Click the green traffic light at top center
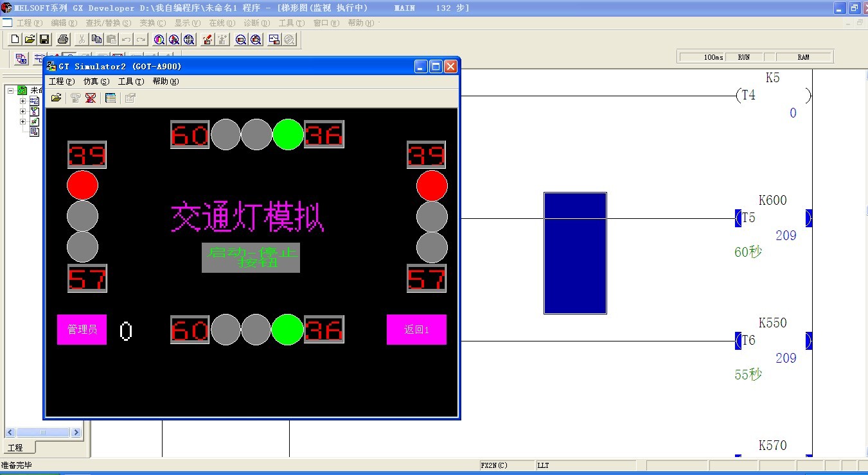This screenshot has height=475, width=868. (288, 134)
